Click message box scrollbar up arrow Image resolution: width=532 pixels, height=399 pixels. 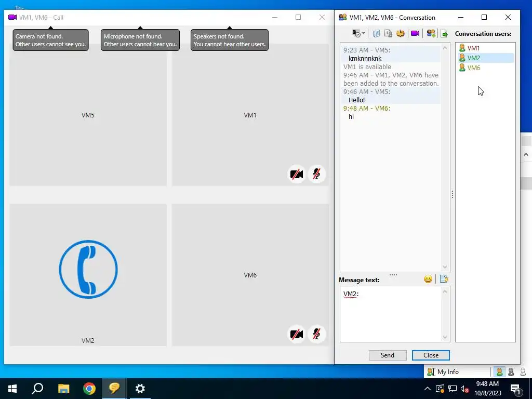pyautogui.click(x=445, y=291)
